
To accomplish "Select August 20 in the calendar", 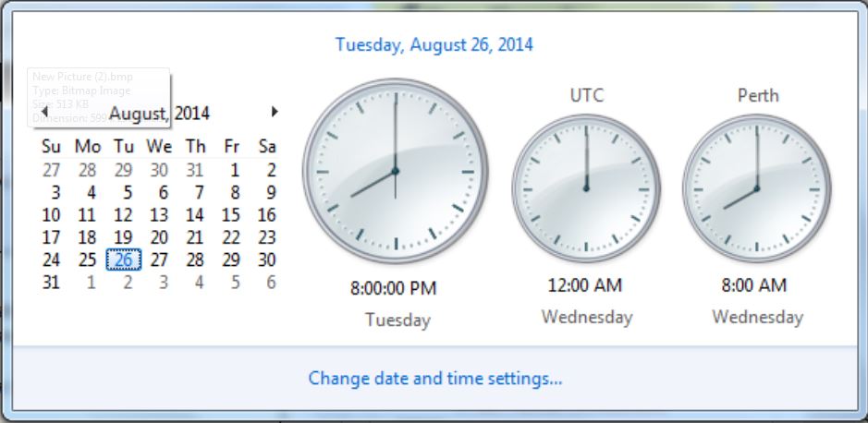I will pos(159,238).
